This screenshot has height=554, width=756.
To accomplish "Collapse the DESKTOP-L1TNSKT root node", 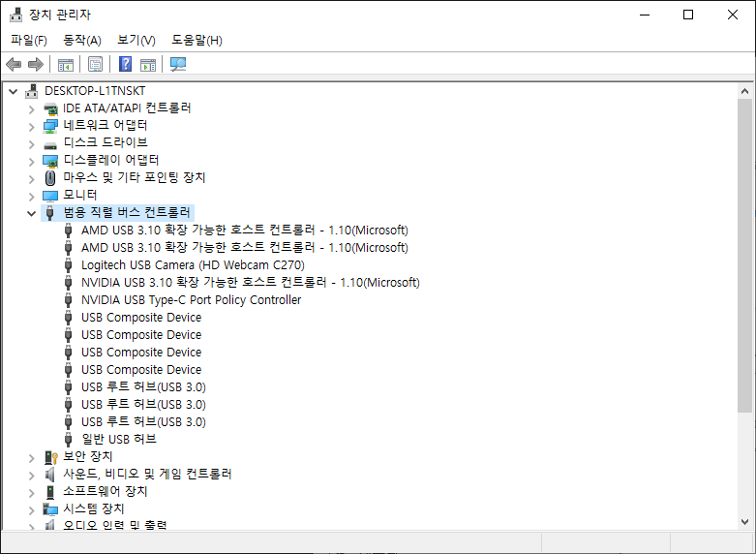I will click(x=14, y=91).
